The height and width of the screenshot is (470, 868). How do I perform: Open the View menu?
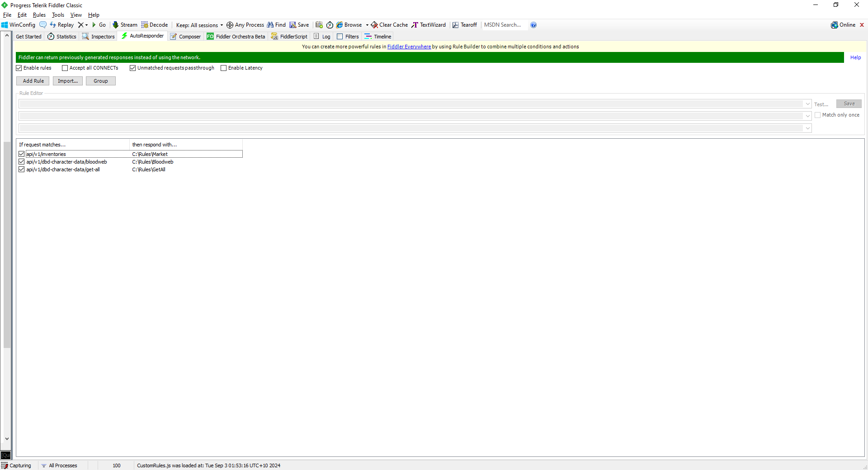(76, 15)
